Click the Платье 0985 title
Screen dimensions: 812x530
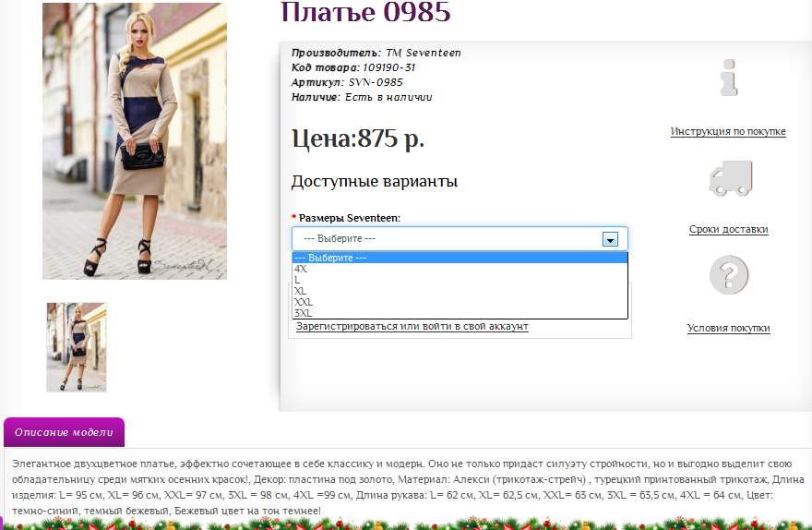[365, 12]
